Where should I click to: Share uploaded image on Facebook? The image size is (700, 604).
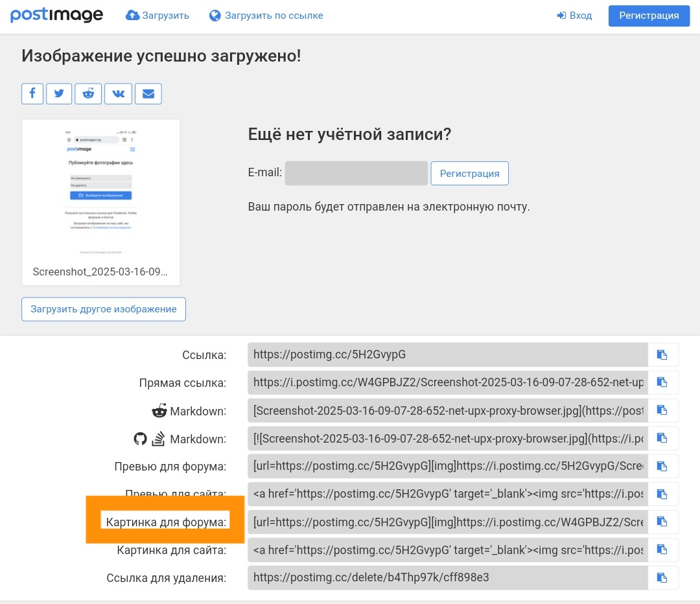point(32,93)
